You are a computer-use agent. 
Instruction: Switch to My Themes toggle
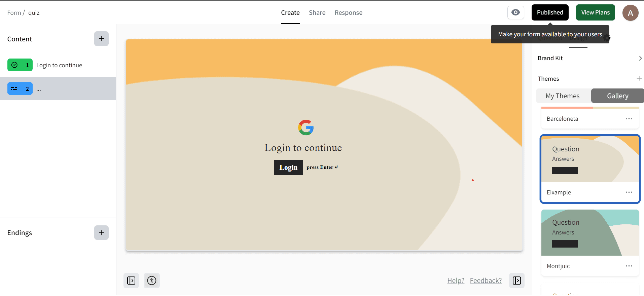click(563, 96)
